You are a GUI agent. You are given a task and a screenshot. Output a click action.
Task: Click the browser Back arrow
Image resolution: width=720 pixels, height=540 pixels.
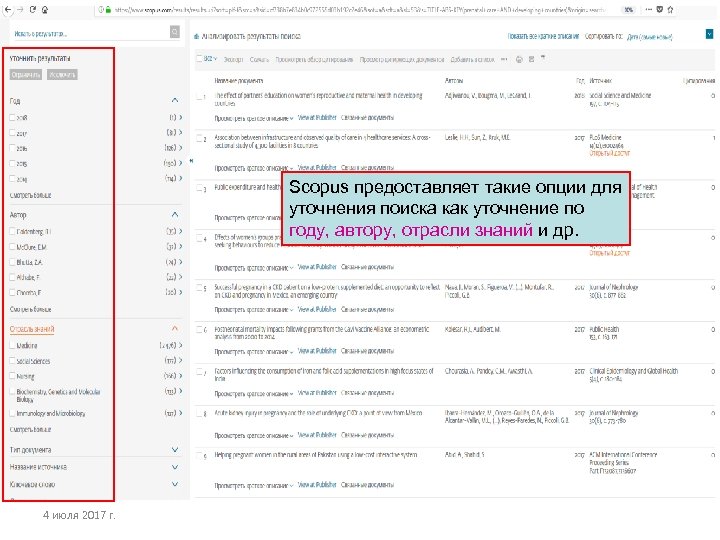[x=8, y=10]
